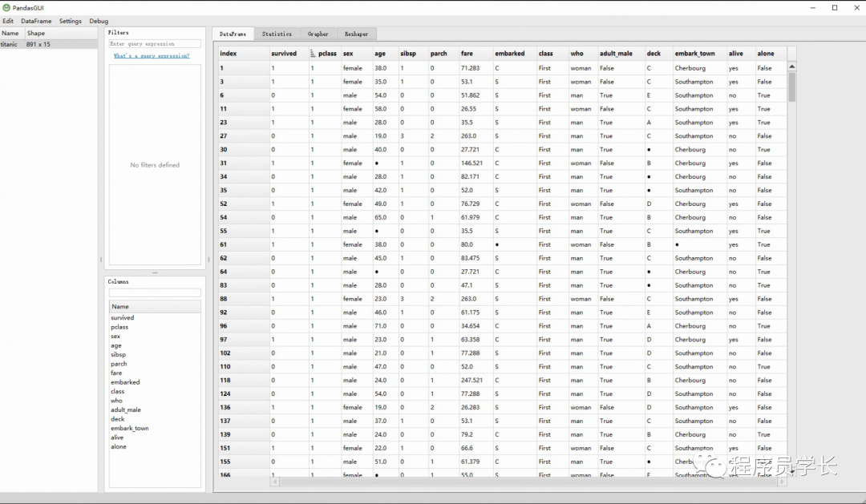
Task: Click the table's horizontal scrollbar track
Action: coord(528,482)
